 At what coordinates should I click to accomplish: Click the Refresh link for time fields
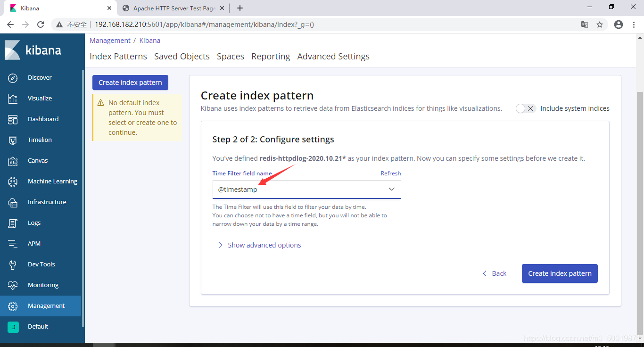click(391, 173)
